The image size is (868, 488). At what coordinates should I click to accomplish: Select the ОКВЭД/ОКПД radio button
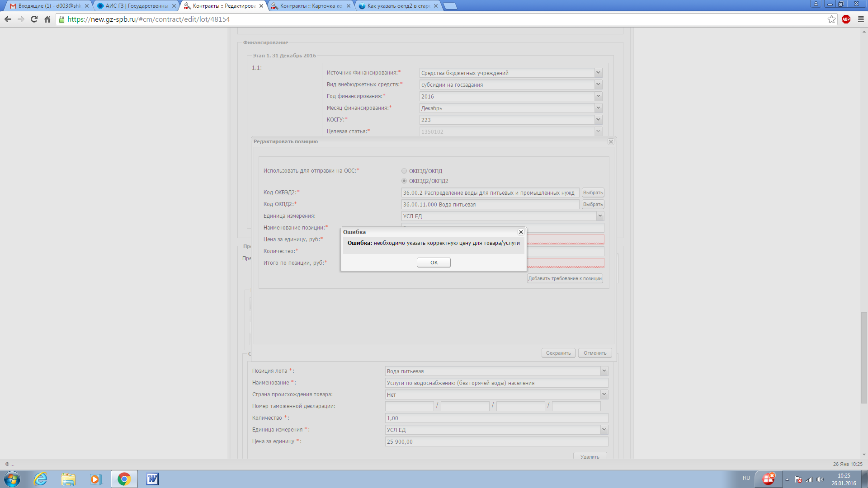[404, 171]
